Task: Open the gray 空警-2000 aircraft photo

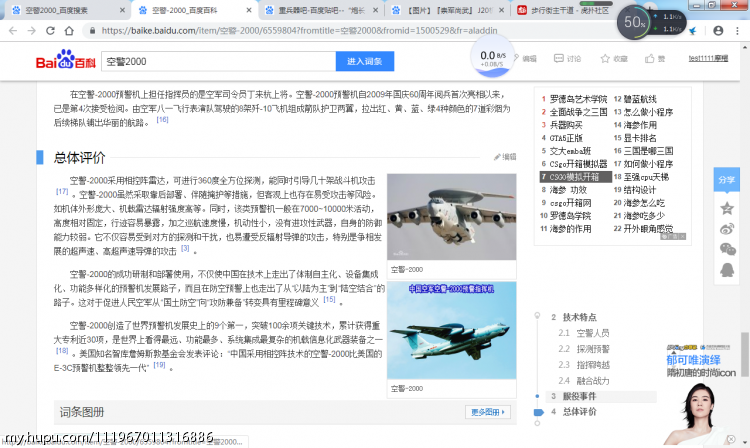Action: [452, 217]
